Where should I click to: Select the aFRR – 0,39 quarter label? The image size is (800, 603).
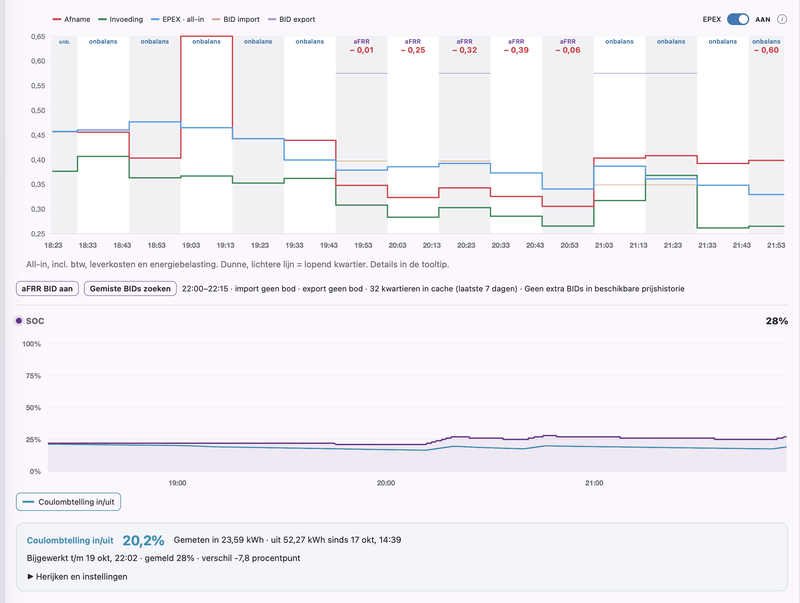pyautogui.click(x=516, y=46)
